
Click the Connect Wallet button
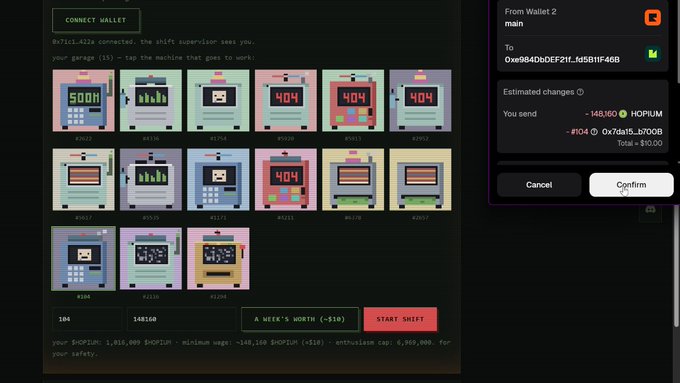(96, 20)
